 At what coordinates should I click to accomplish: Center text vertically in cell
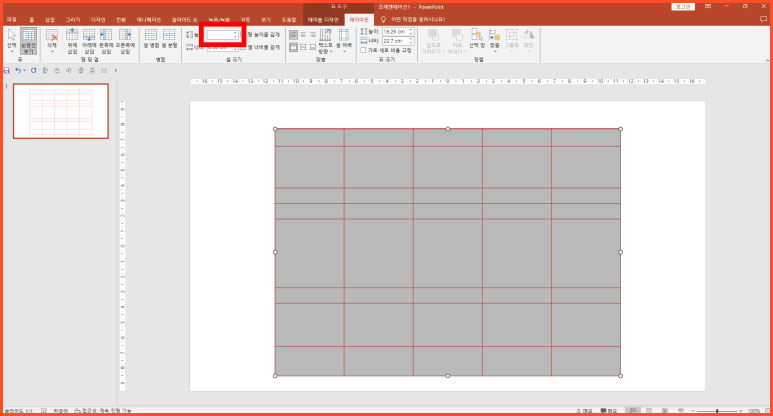(x=303, y=47)
